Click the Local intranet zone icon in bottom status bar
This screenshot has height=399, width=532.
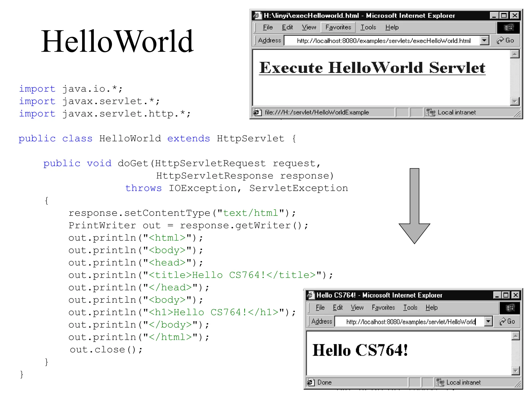click(440, 382)
